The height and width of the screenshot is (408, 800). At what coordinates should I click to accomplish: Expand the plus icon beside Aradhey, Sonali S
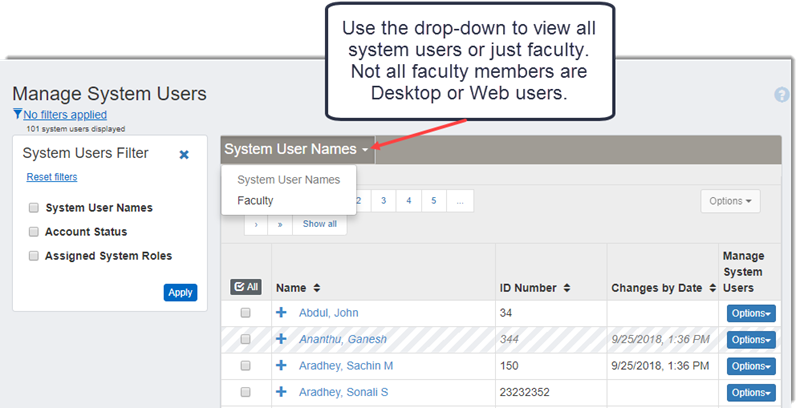[281, 392]
